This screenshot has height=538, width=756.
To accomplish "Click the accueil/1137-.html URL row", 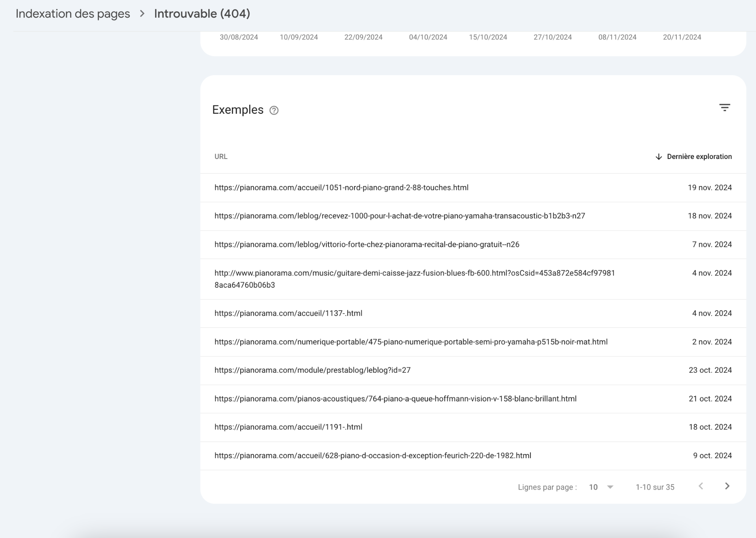I will [288, 313].
